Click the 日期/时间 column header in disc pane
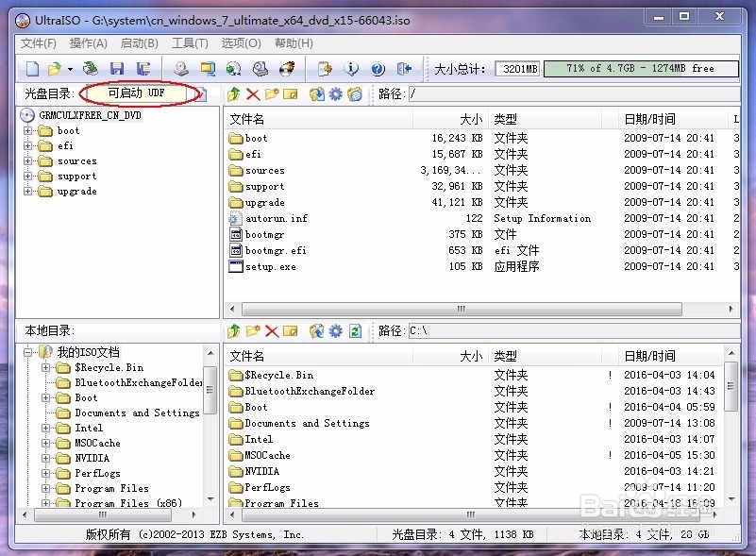The height and width of the screenshot is (556, 756). click(673, 119)
